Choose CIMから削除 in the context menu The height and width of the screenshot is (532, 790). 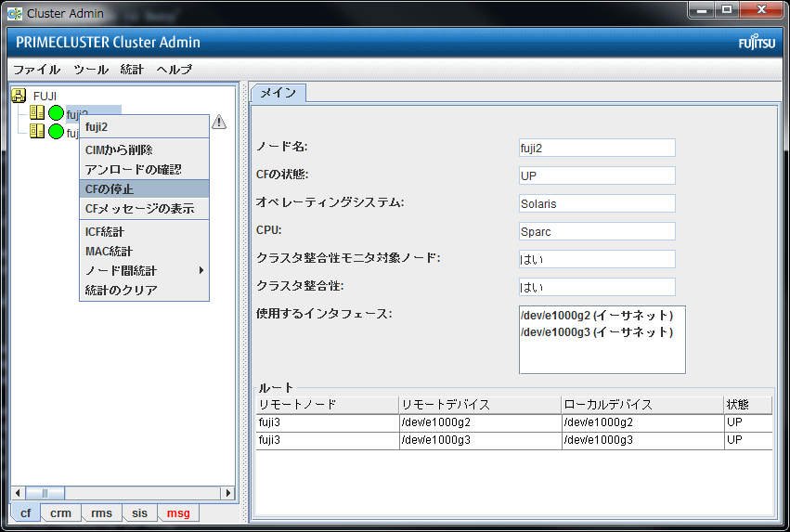click(119, 150)
